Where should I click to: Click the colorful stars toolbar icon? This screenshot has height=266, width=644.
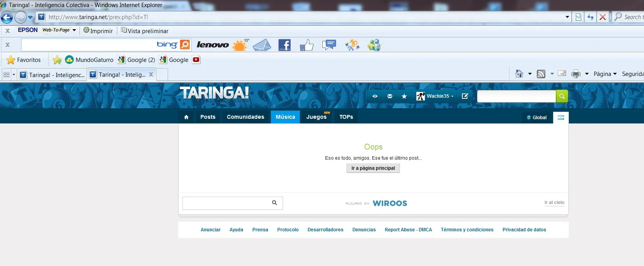click(352, 45)
